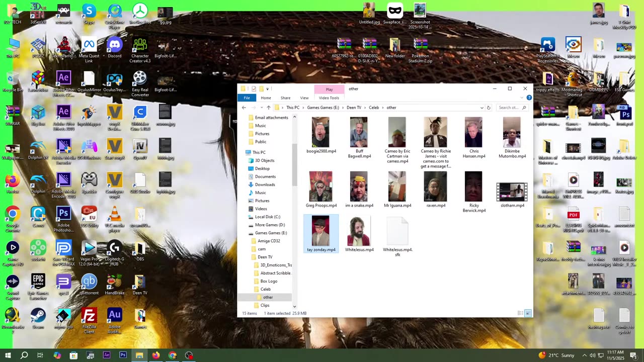Navigate to 'This PC' in the breadcrumb
This screenshot has height=362, width=644.
(x=293, y=108)
